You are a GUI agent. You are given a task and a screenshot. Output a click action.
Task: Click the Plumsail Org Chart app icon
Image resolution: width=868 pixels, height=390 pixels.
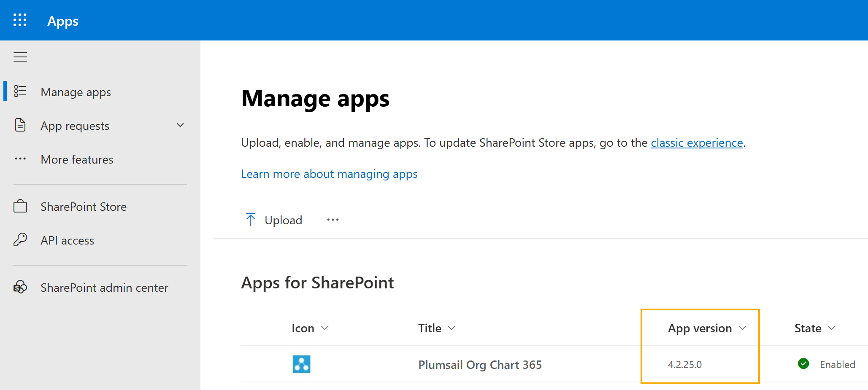pyautogui.click(x=301, y=364)
